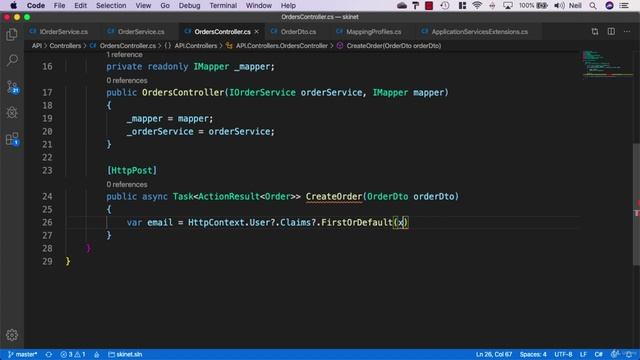This screenshot has height=360, width=640.
Task: Close the OrdersController.cs tab
Action: [x=256, y=31]
